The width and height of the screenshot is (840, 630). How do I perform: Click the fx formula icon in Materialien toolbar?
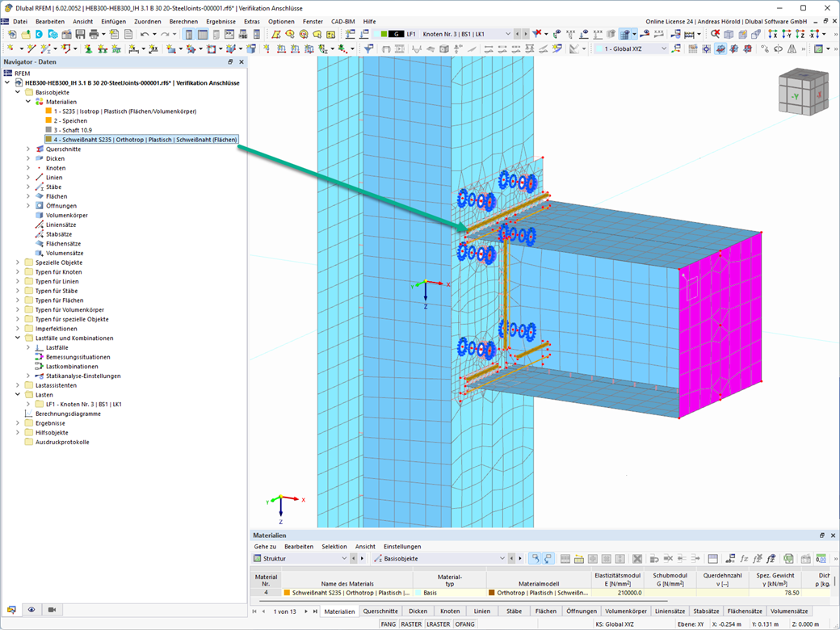click(744, 559)
